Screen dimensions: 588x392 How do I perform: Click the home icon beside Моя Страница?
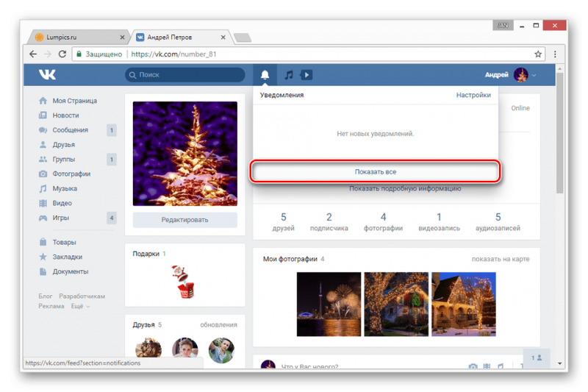coord(43,101)
